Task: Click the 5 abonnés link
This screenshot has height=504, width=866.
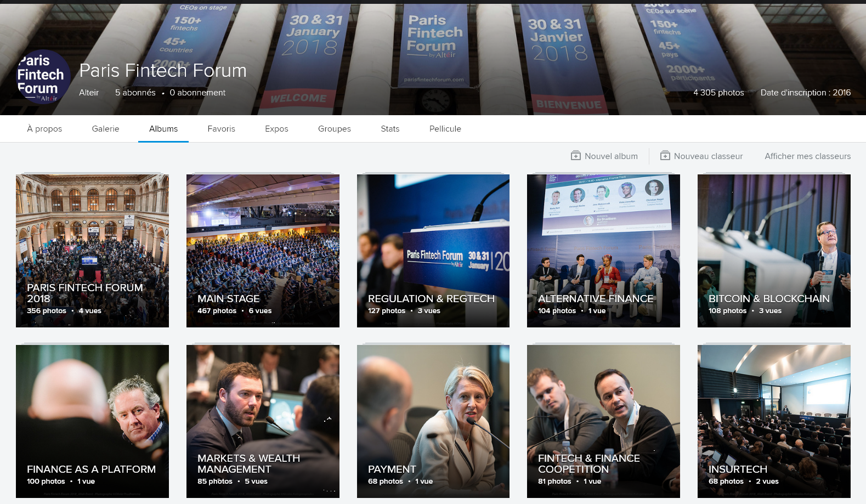Action: pos(135,93)
